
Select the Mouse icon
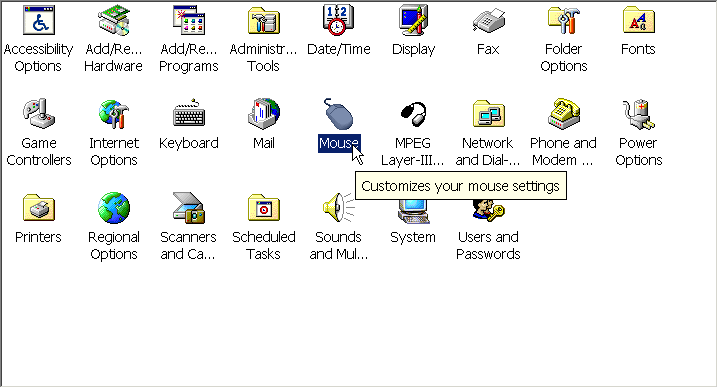click(338, 114)
